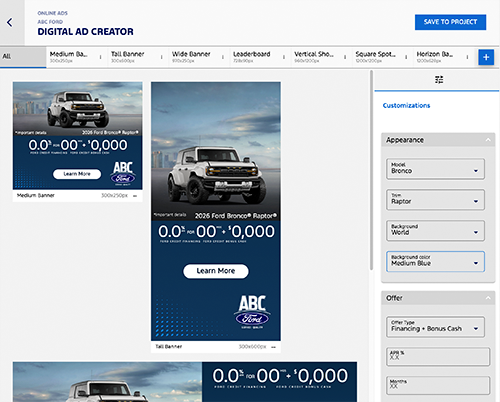Click Important details in Tall Banner ad
The height and width of the screenshot is (402, 500).
pos(170,215)
